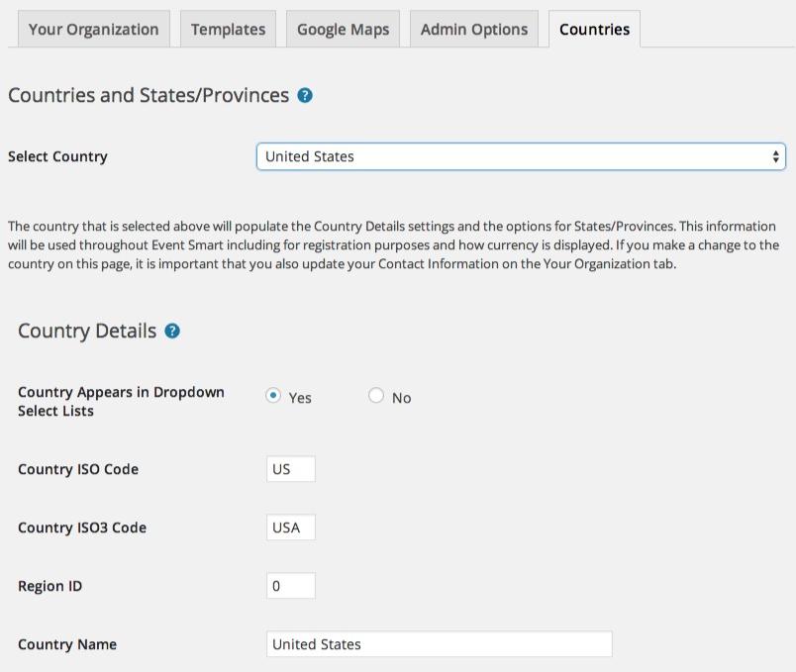Image resolution: width=796 pixels, height=672 pixels.
Task: Open the Admin Options tab
Action: coord(474,30)
